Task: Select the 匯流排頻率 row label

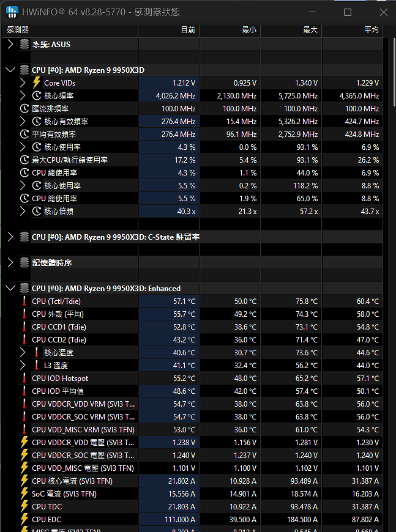Action: 50,109
